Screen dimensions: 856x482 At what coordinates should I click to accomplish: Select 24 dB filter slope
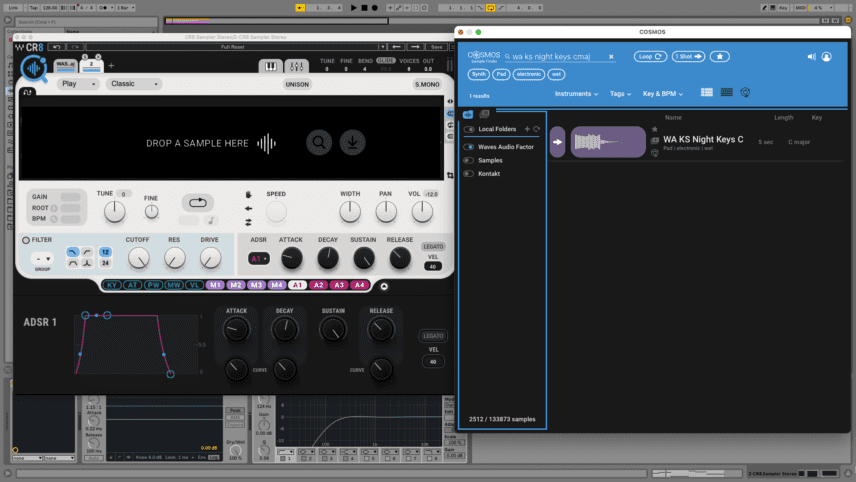point(105,263)
